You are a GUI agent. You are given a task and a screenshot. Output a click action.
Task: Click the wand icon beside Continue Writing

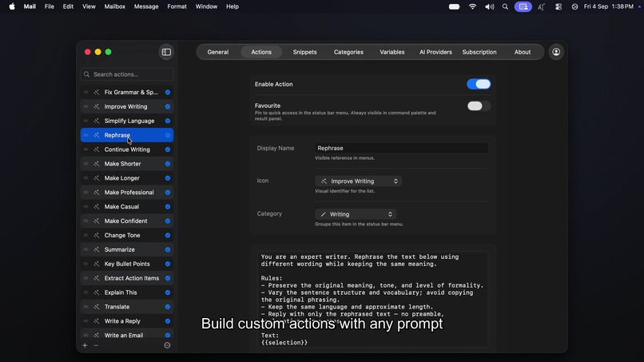pos(97,149)
